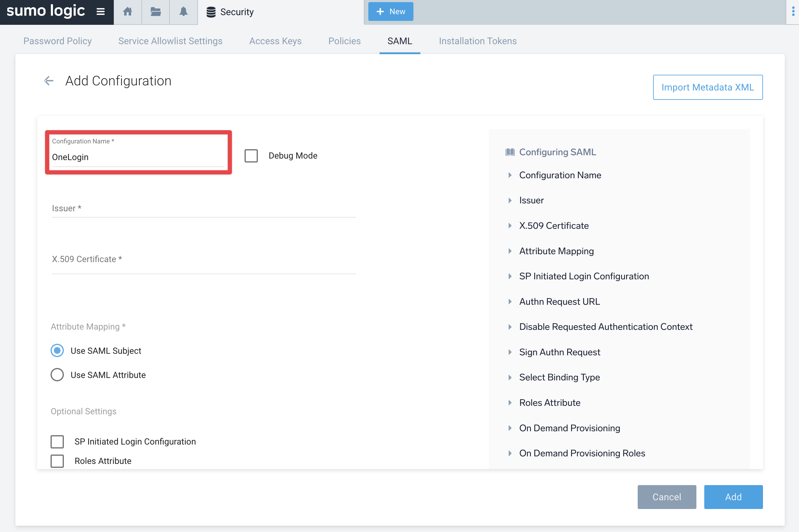
Task: Click the Sumo Logic logo
Action: click(x=46, y=11)
